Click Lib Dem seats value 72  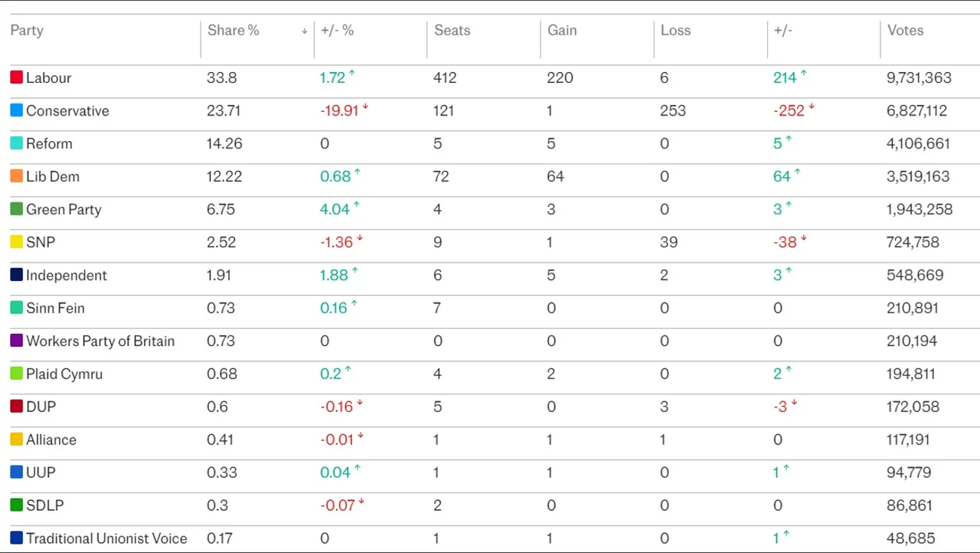(x=442, y=177)
